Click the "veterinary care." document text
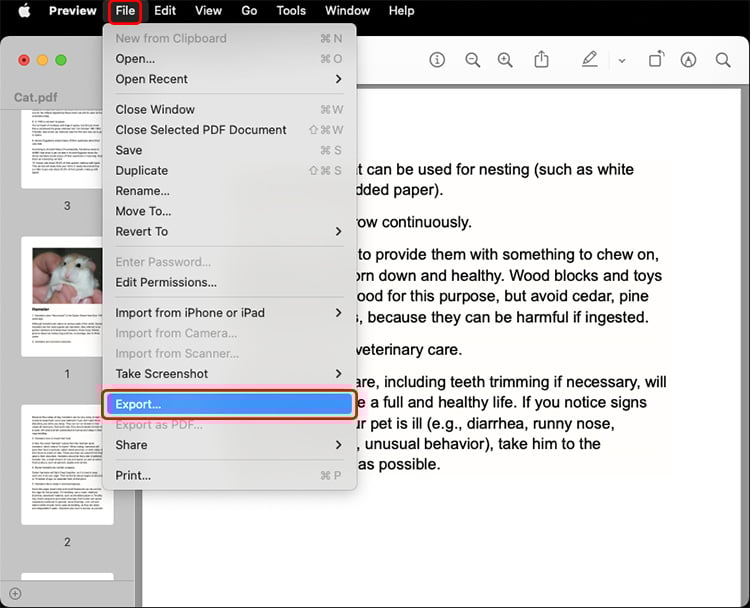The height and width of the screenshot is (608, 750). (409, 350)
